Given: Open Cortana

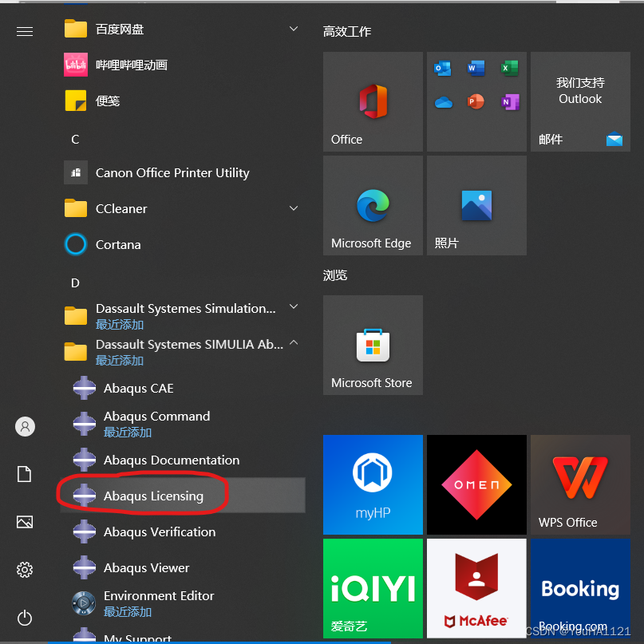Looking at the screenshot, I should pyautogui.click(x=183, y=244).
